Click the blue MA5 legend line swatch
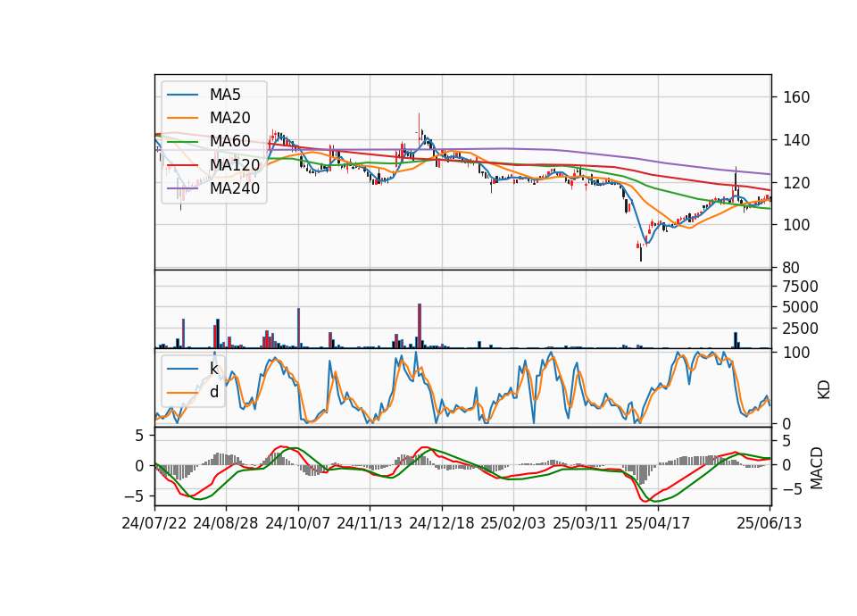Viewport: 857px width, 616px height. (182, 96)
